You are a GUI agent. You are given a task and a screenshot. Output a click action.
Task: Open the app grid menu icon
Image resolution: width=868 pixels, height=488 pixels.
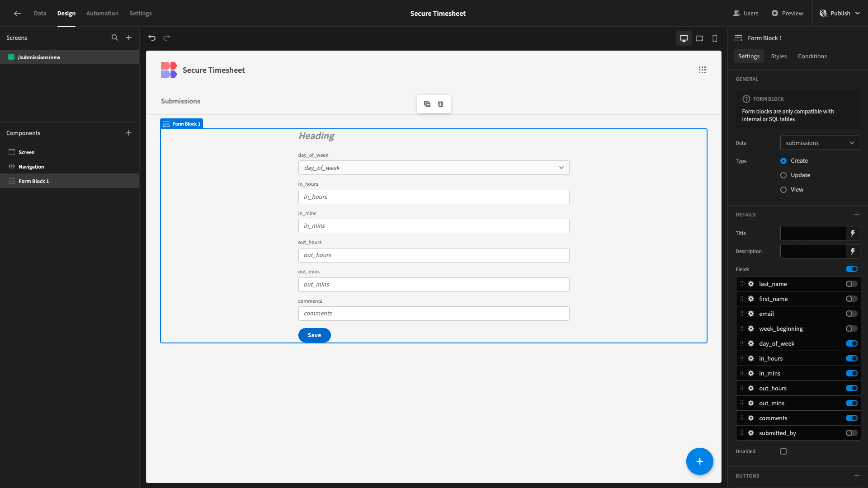pyautogui.click(x=702, y=70)
